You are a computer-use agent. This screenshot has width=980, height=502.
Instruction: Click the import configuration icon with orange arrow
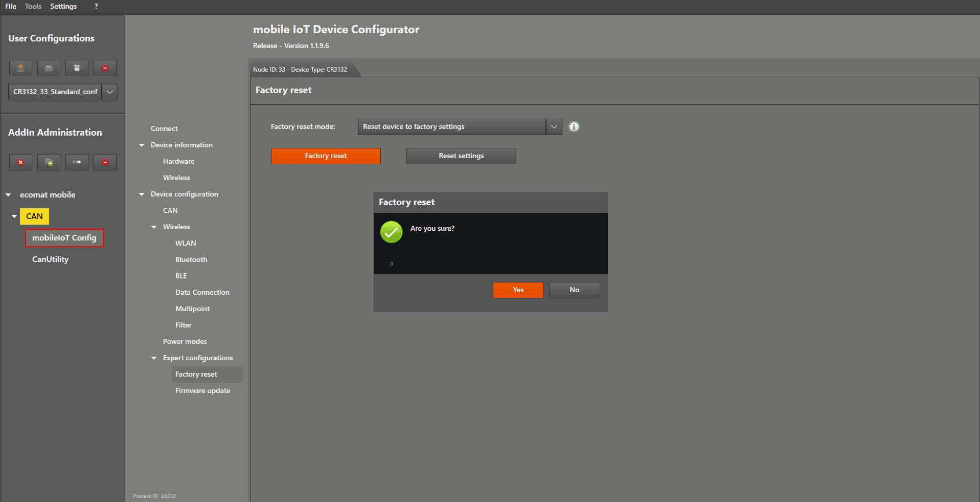click(20, 68)
